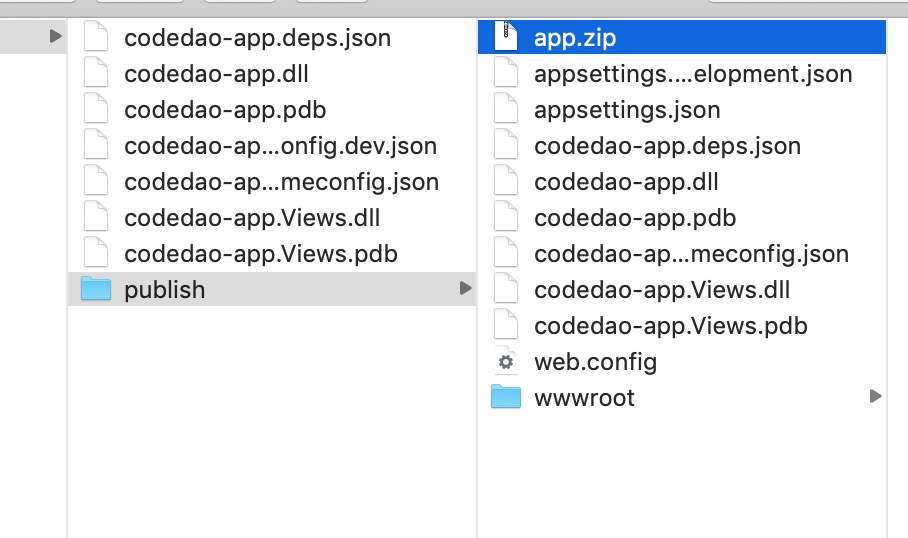Click the web.config gear icon
The height and width of the screenshot is (538, 908).
[x=507, y=362]
